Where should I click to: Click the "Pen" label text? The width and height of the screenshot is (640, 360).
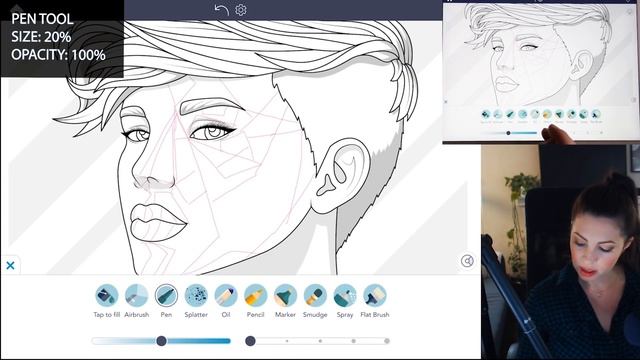tap(166, 315)
